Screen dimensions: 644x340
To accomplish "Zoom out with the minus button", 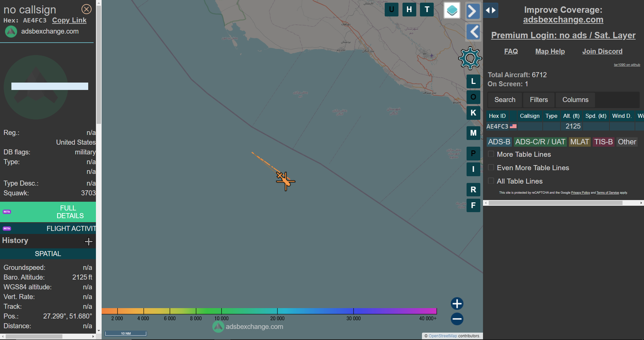I will pos(457,319).
